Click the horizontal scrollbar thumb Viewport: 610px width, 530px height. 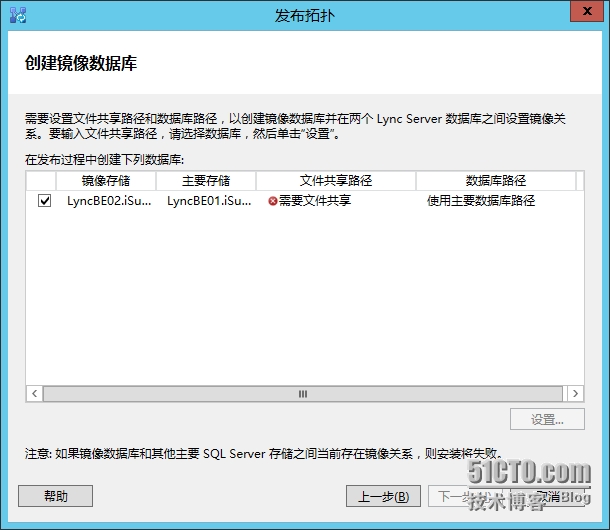(x=303, y=393)
